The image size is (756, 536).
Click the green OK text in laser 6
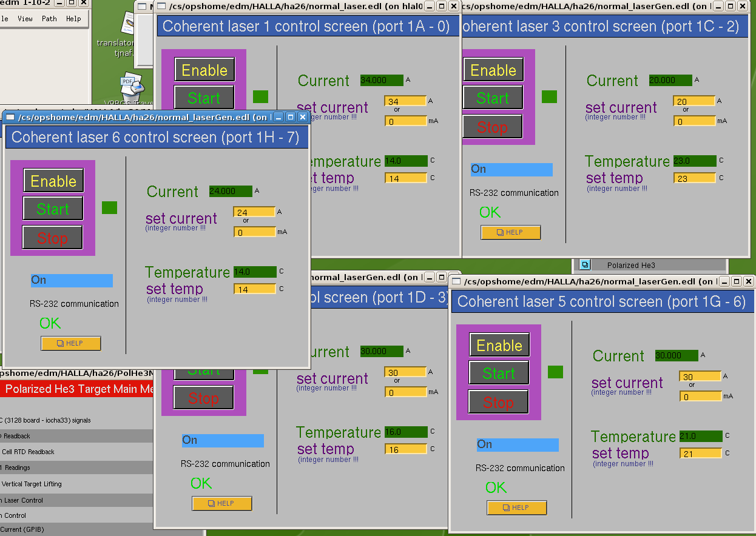[x=50, y=323]
